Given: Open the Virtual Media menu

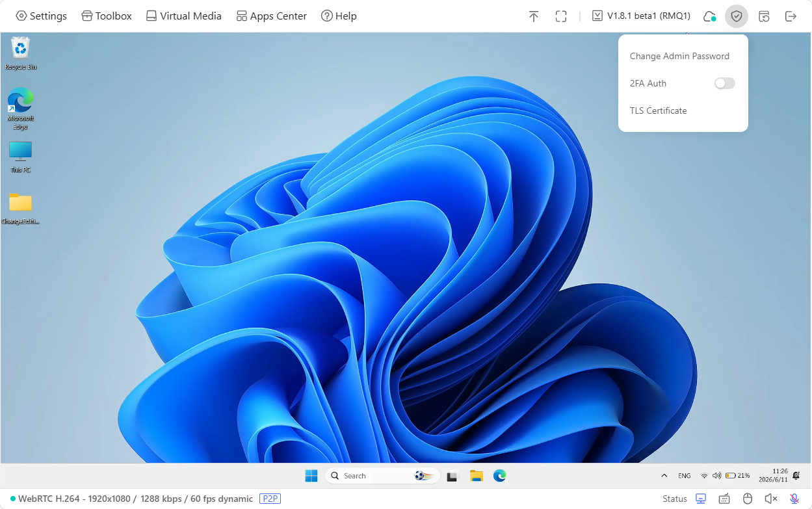Looking at the screenshot, I should (183, 16).
